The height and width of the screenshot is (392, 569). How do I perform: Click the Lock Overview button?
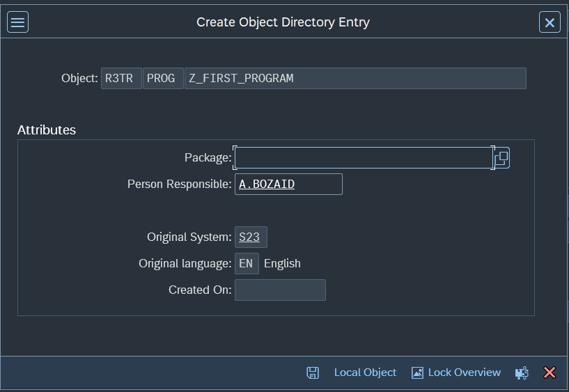[456, 373]
